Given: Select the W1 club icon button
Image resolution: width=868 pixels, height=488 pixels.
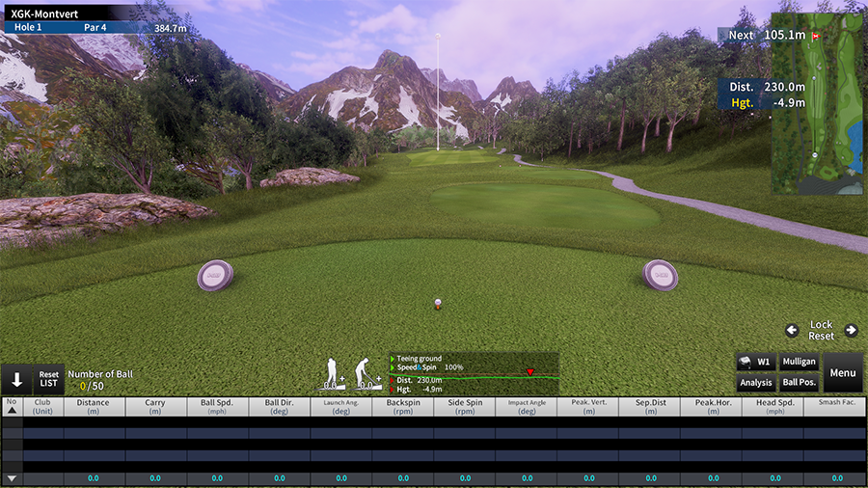Looking at the screenshot, I should (755, 362).
